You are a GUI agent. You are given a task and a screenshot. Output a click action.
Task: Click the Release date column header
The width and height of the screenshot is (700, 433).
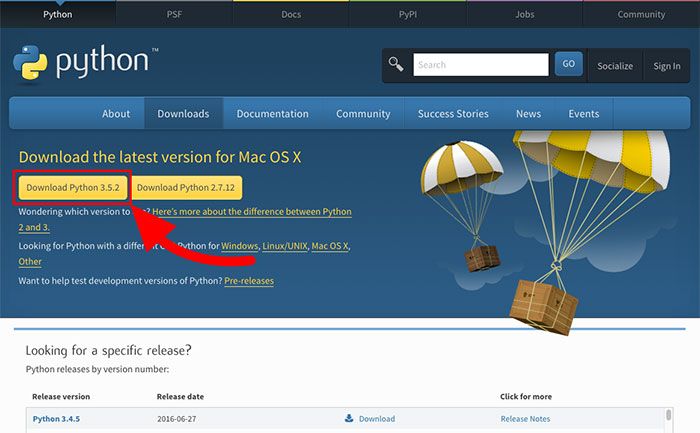180,396
